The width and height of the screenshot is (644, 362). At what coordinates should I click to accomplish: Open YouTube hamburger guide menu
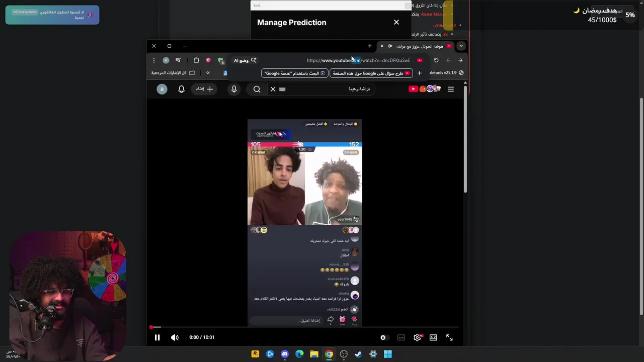(451, 89)
